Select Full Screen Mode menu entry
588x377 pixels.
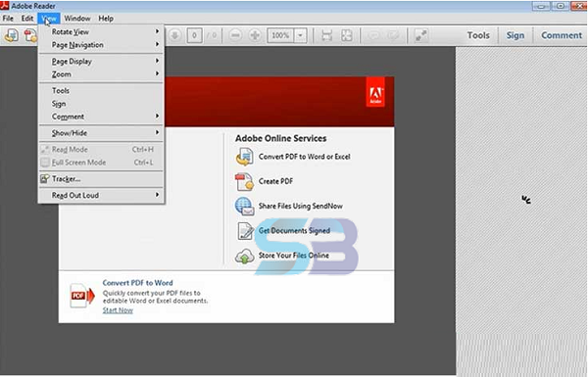coord(101,163)
